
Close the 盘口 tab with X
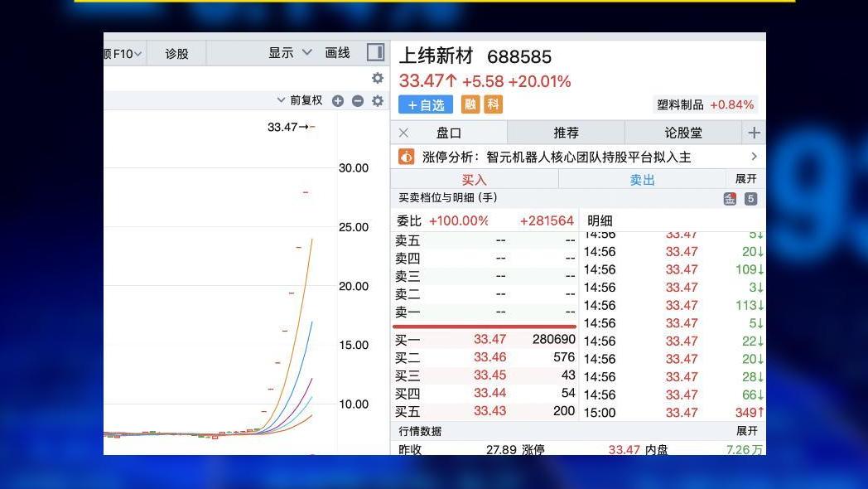403,133
